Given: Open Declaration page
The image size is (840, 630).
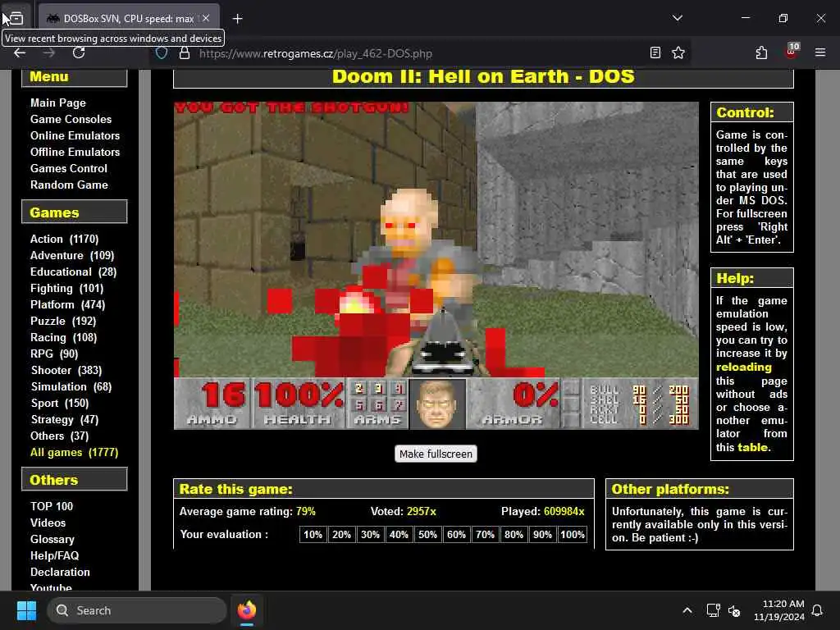Looking at the screenshot, I should (x=60, y=572).
